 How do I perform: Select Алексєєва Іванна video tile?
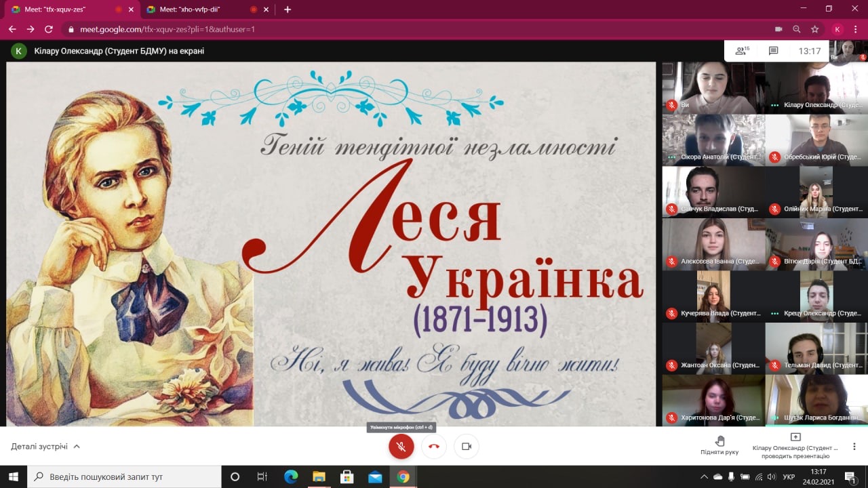713,244
